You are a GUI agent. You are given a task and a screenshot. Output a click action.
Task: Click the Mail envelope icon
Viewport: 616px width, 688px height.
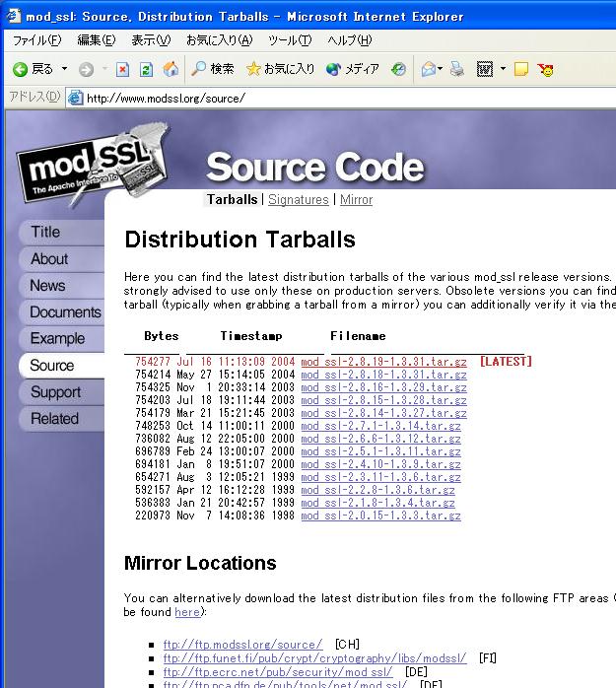428,69
